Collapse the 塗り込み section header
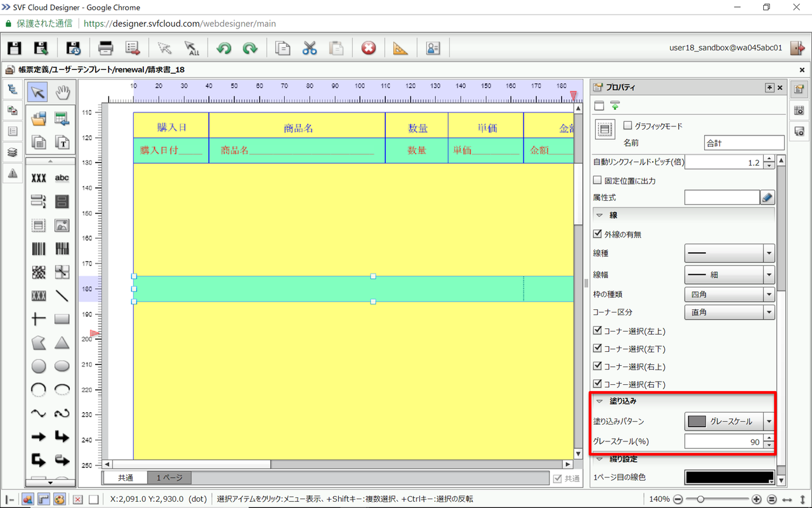The width and height of the screenshot is (812, 508). point(683,401)
